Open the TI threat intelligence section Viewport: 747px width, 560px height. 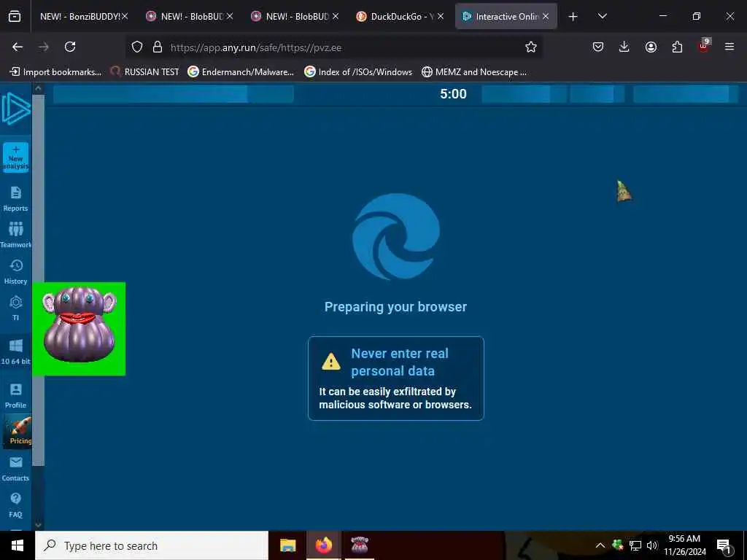click(16, 308)
